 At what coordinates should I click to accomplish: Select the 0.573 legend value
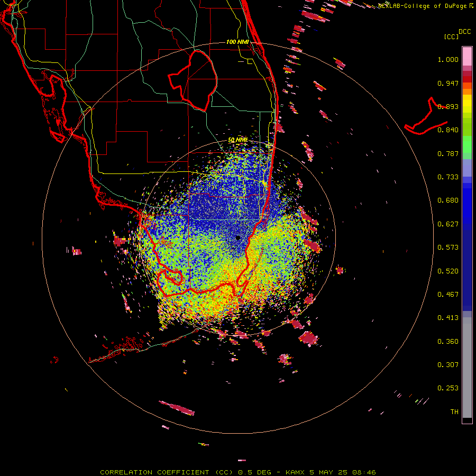coord(448,248)
